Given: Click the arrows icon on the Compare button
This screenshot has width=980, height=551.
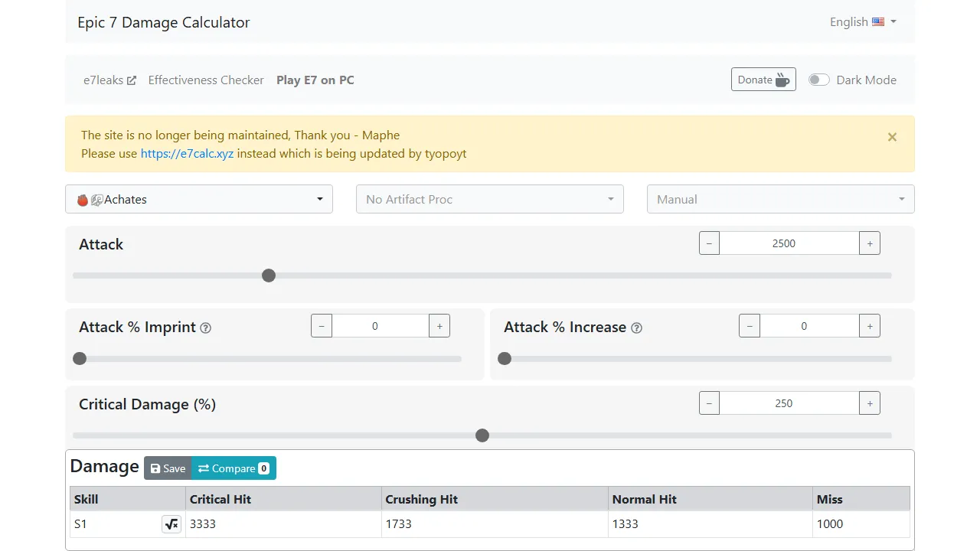Looking at the screenshot, I should pos(203,468).
